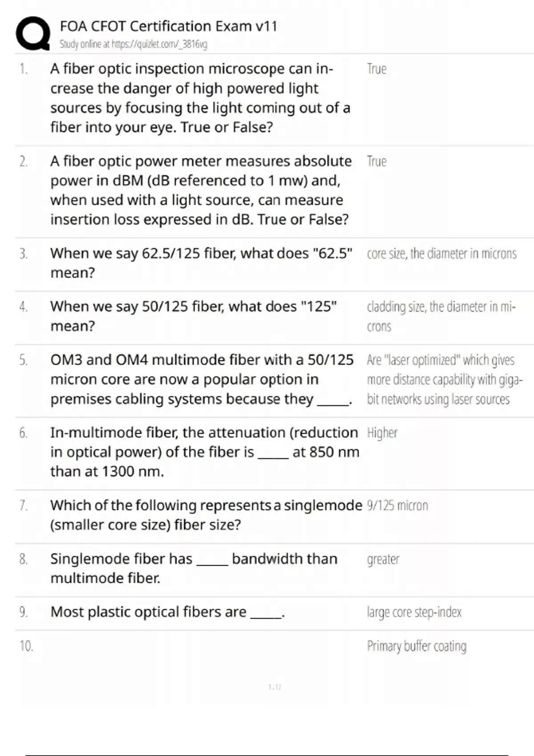This screenshot has width=534, height=756.
Task: Click the "Higher" answer text
Action: (382, 433)
